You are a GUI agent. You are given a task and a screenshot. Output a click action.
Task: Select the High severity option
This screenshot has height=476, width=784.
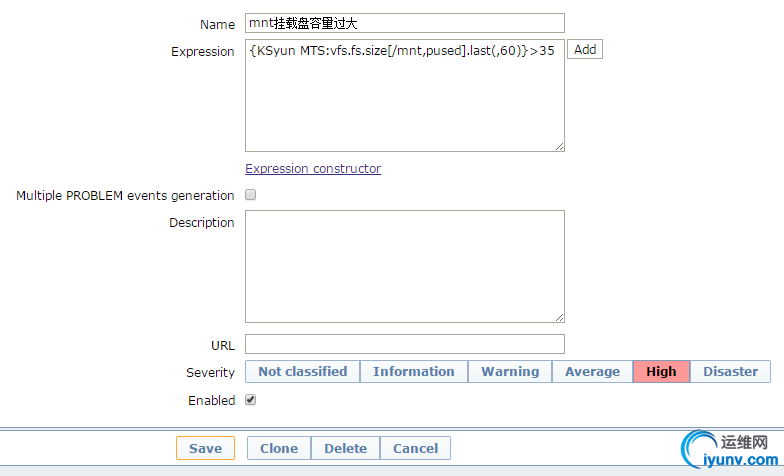point(661,372)
